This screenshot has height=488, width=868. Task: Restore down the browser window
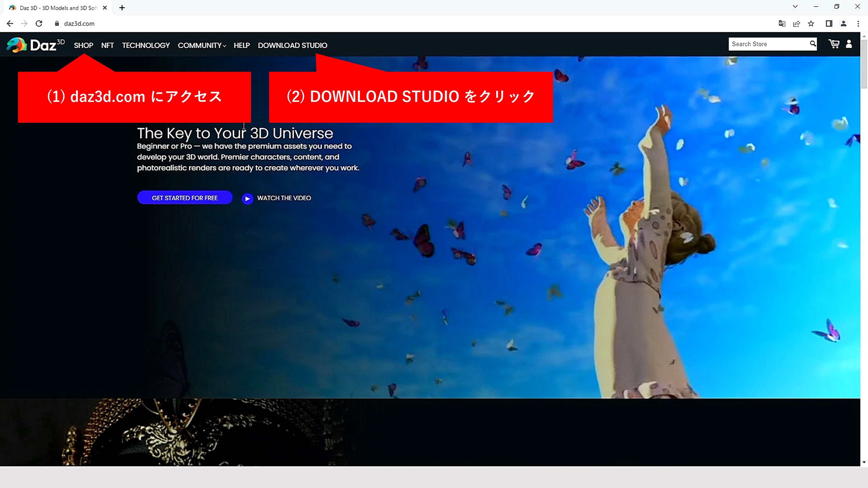pos(837,7)
